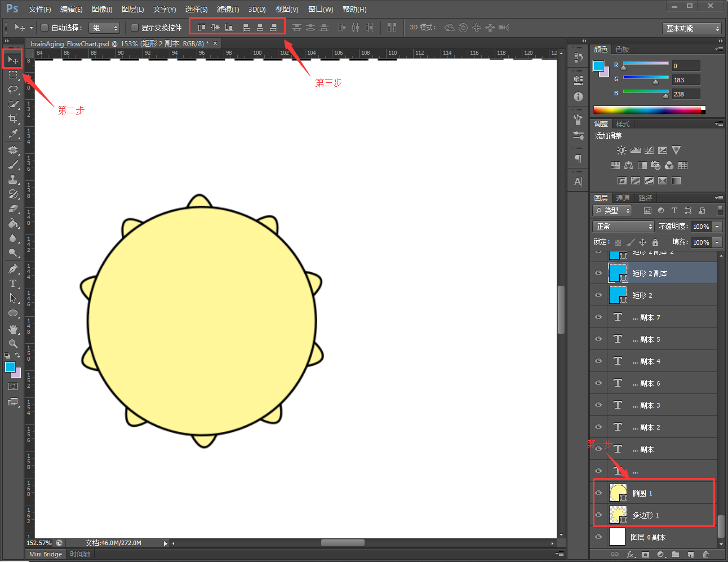Enable the 自动选择 checkbox
This screenshot has width=728, height=562.
point(45,28)
